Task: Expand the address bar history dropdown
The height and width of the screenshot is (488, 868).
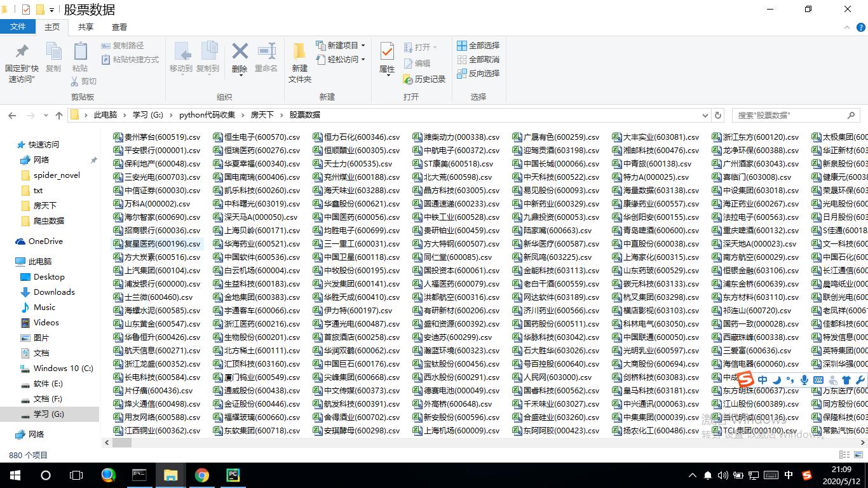Action: click(704, 115)
